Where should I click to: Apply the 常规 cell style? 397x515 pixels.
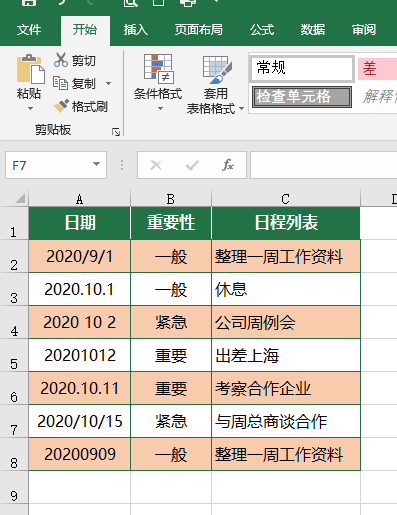click(302, 68)
